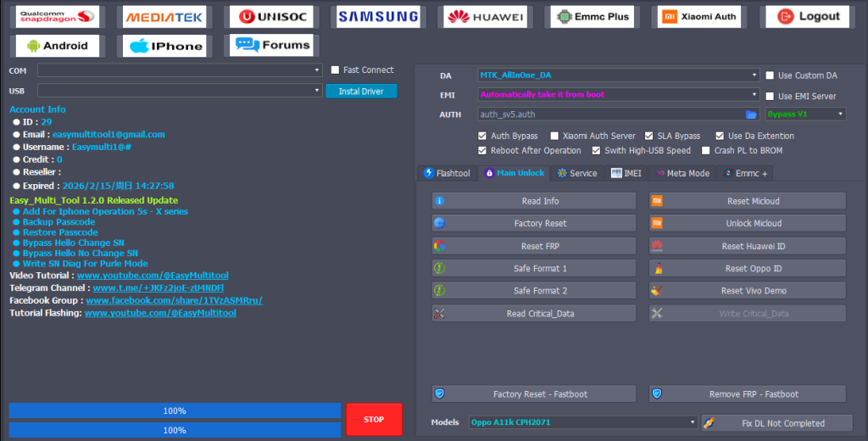Toggle Use Custom DA checkbox
The height and width of the screenshot is (441, 868).
click(770, 75)
